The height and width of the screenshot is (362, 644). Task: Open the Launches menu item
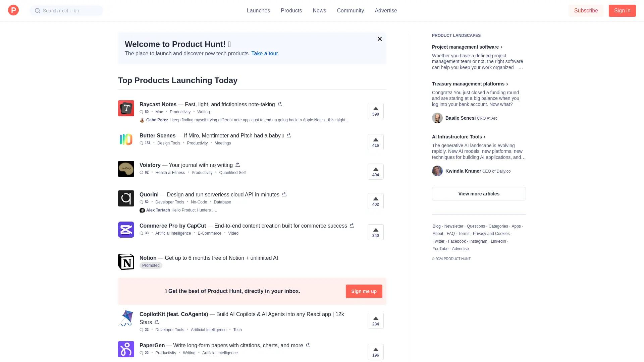click(x=258, y=10)
